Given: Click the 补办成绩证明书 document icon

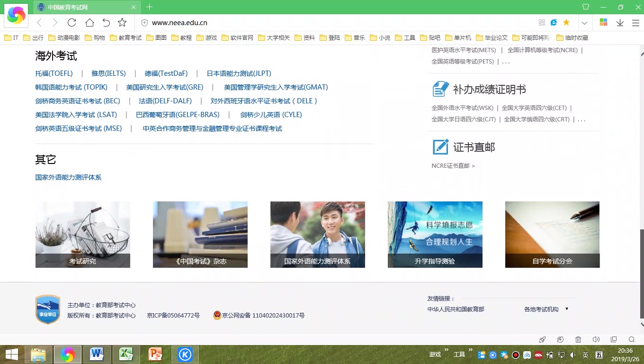Looking at the screenshot, I should coord(439,88).
